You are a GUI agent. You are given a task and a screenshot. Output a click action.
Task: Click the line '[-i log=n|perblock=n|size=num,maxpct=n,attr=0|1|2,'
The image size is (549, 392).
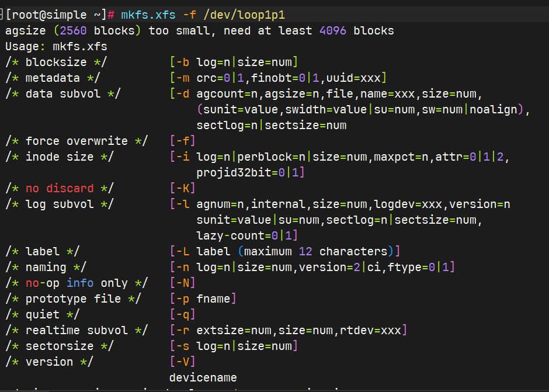340,157
